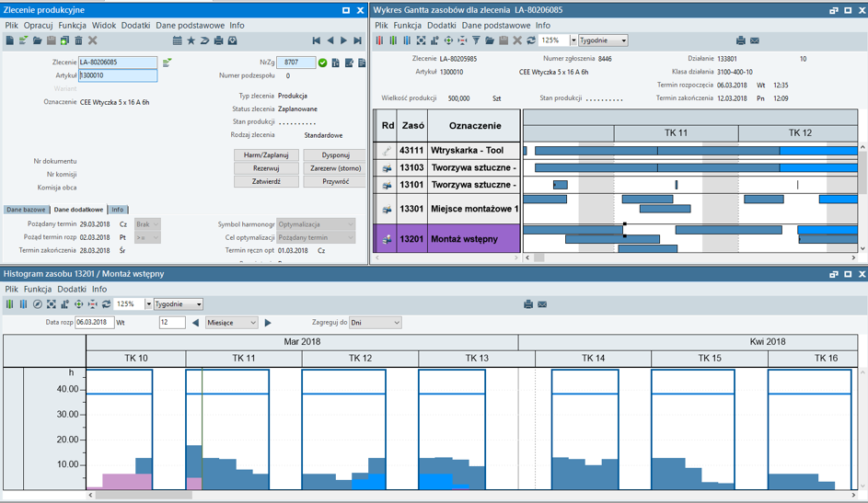Click the Harm/Zaplanuj button
The height and width of the screenshot is (503, 868).
[266, 155]
